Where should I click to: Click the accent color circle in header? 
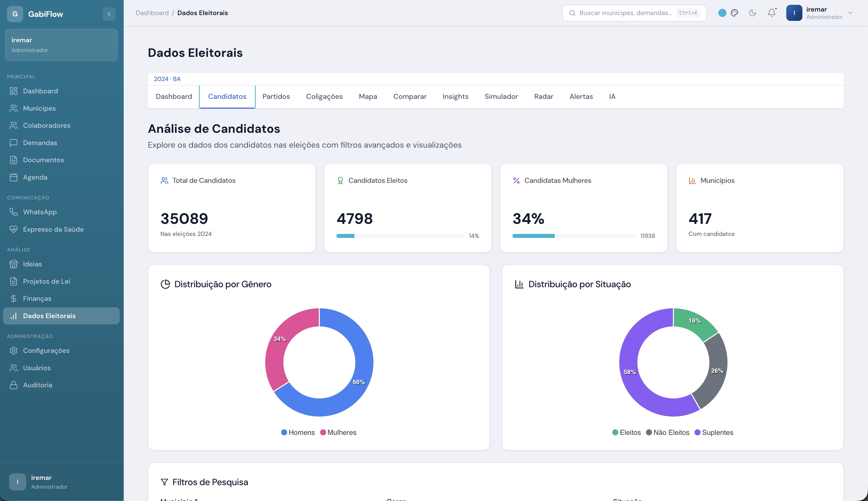722,13
